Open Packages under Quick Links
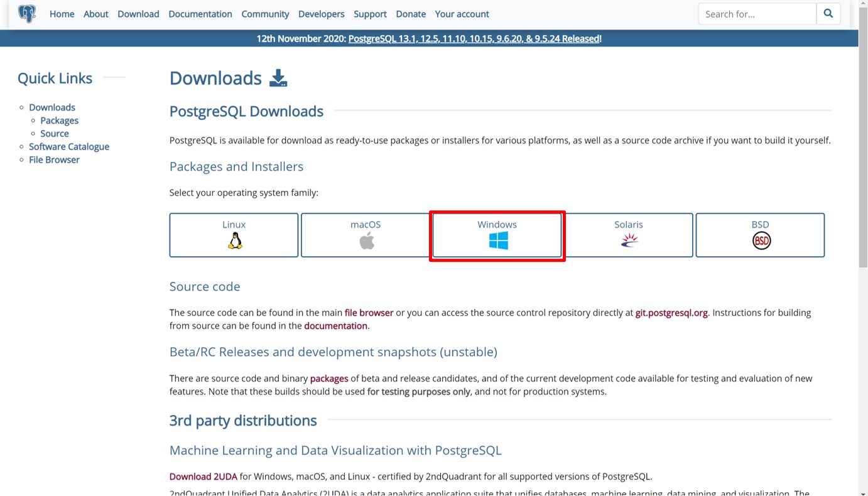The height and width of the screenshot is (496, 868). (x=60, y=121)
